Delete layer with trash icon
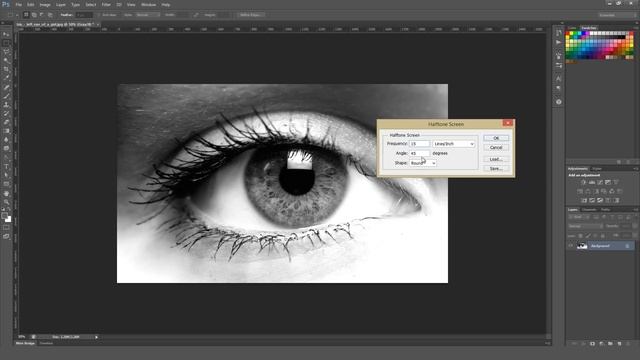The height and width of the screenshot is (360, 640). point(628,344)
